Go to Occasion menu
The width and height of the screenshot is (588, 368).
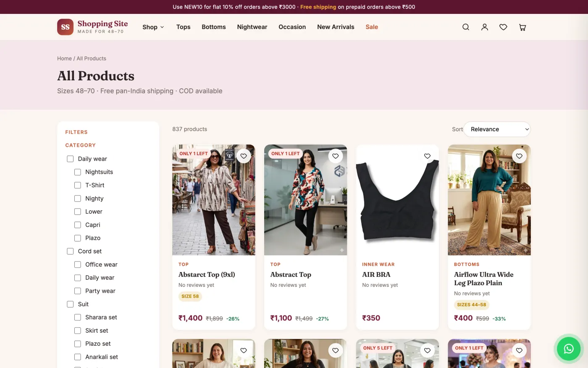click(292, 27)
